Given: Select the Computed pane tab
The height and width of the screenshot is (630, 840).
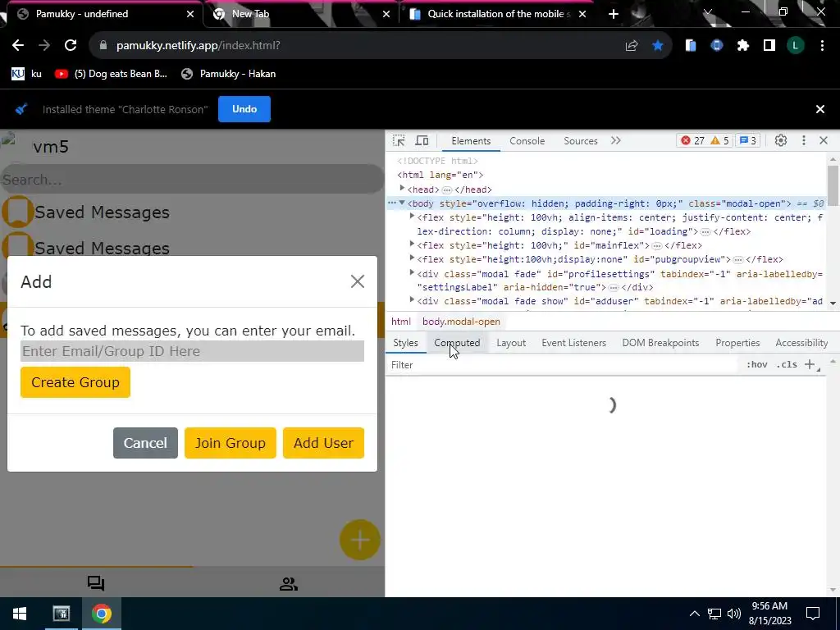Looking at the screenshot, I should tap(457, 343).
